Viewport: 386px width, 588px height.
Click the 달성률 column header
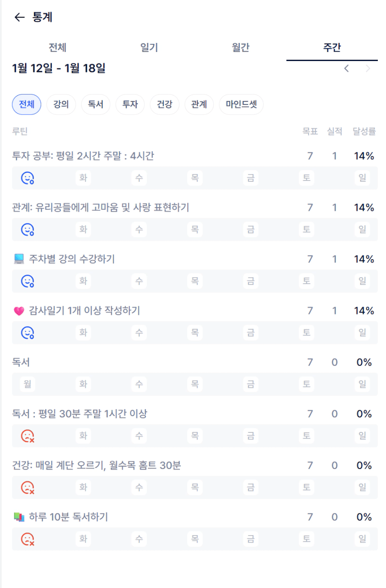(364, 132)
